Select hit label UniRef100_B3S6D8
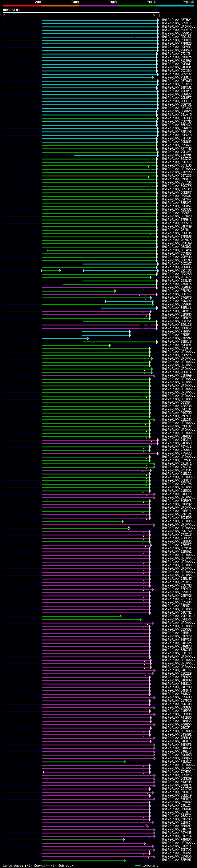This screenshot has width=197, height=868. click(177, 697)
